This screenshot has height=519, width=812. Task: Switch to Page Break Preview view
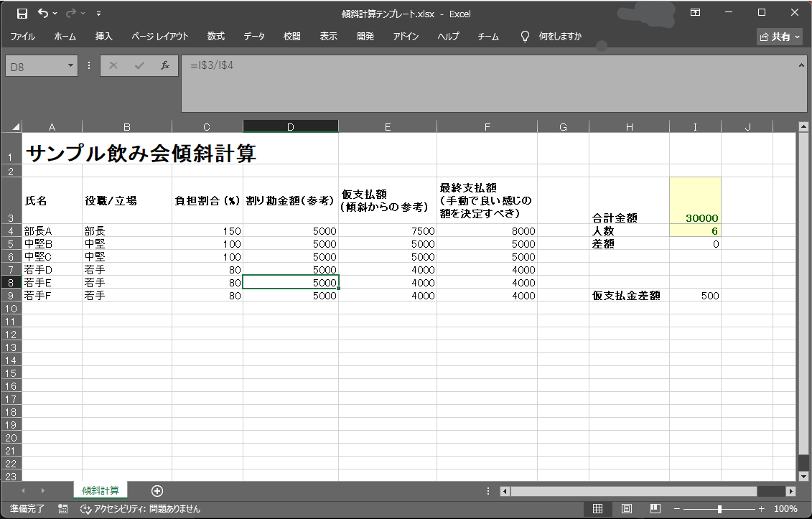point(655,508)
